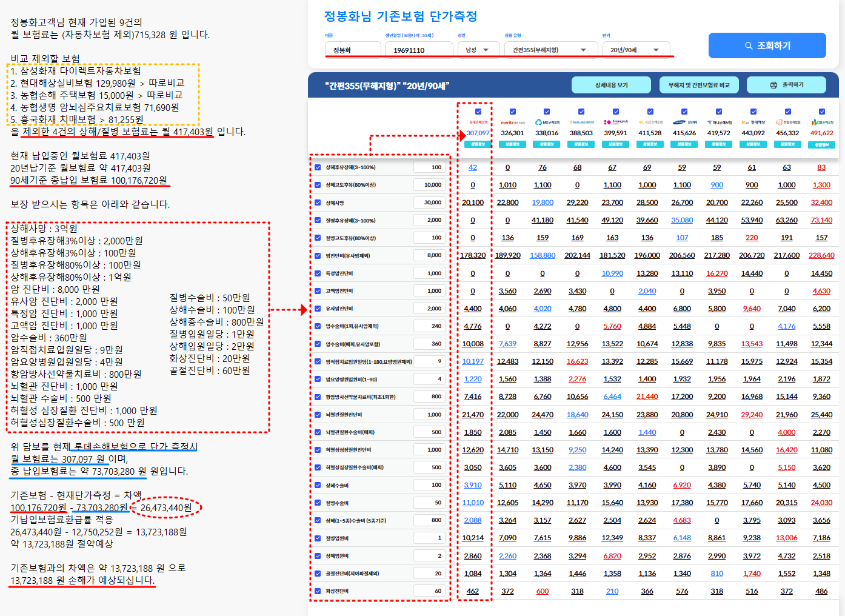
Task: Uncheck the 상해후유장해(3~100%) row checkbox
Action: pos(318,167)
